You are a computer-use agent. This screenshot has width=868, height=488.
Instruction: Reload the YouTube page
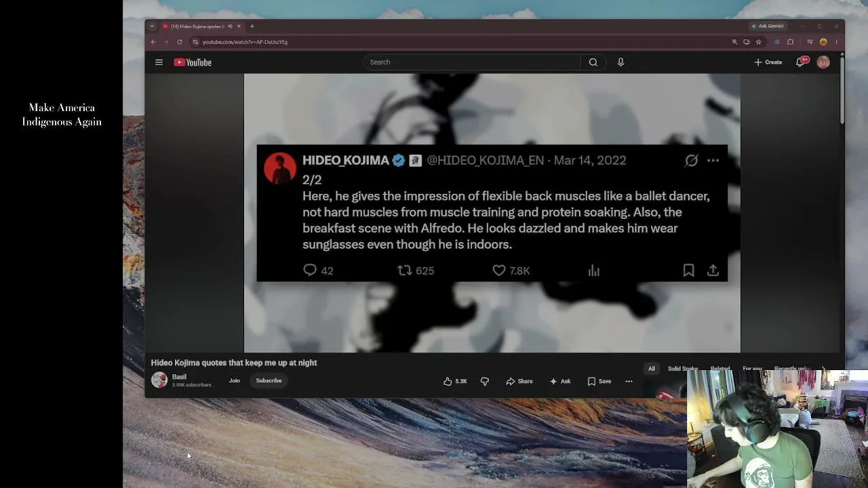tap(180, 42)
